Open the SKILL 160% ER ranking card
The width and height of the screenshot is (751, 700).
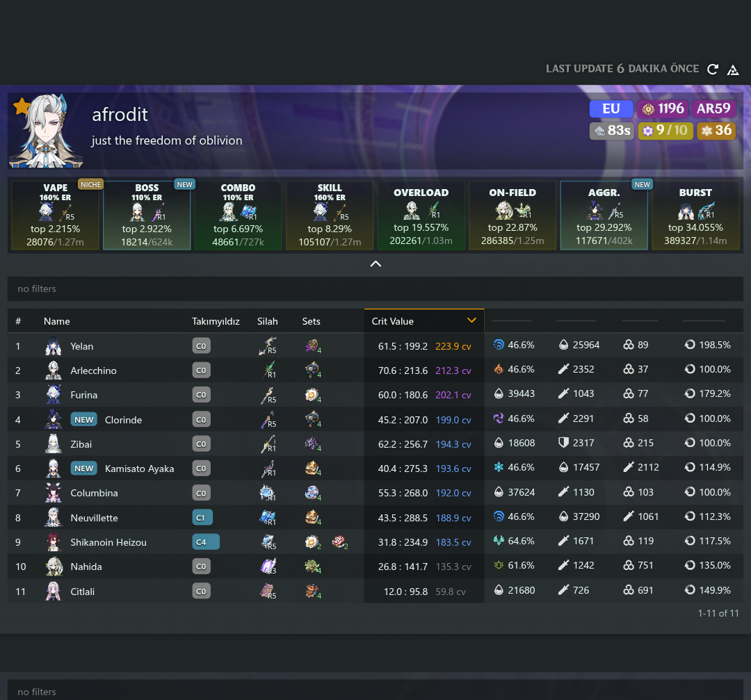[x=330, y=215]
